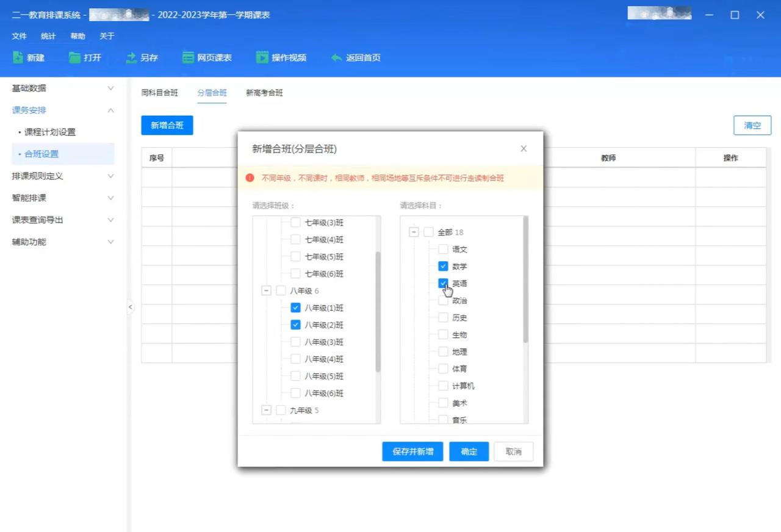Open the 帮助 menu
This screenshot has height=532, width=781.
77,36
